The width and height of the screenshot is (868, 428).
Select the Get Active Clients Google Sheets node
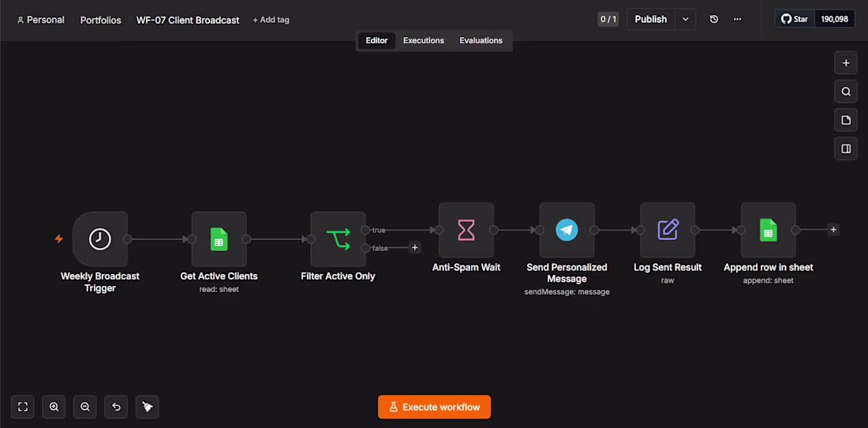point(219,239)
